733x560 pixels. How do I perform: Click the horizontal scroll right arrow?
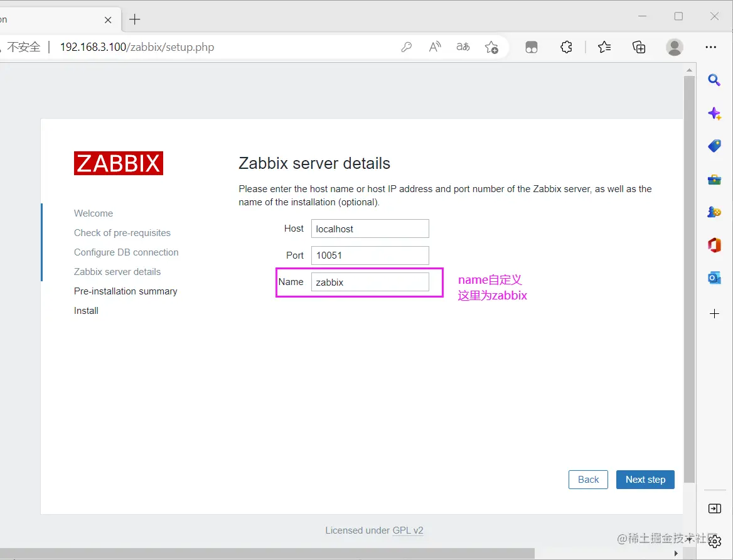[676, 554]
